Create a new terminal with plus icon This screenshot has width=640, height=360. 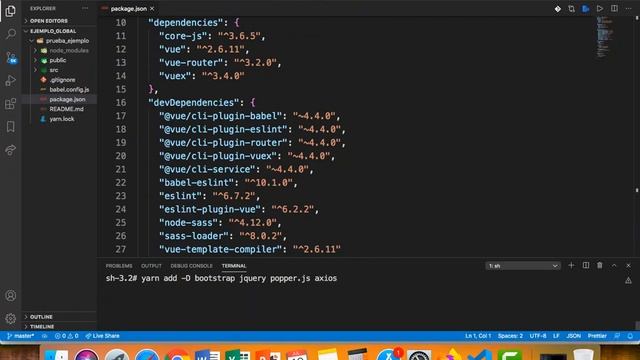571,265
